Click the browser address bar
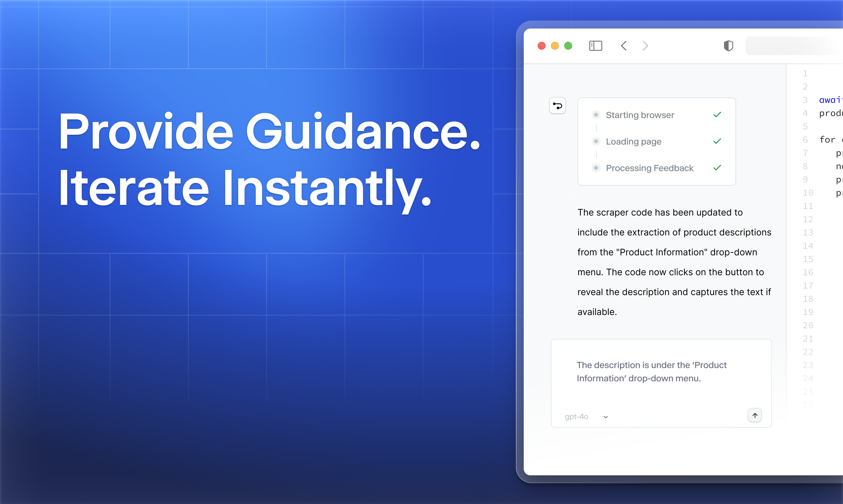 coord(794,46)
